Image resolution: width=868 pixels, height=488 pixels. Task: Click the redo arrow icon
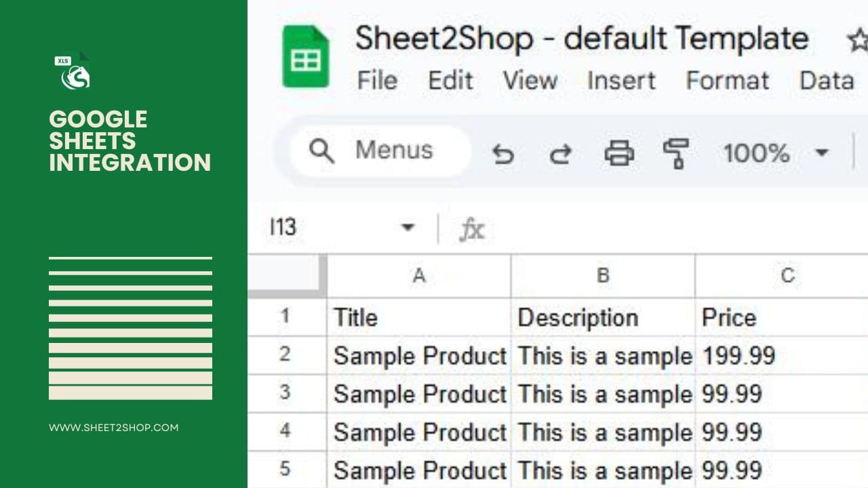tap(560, 154)
